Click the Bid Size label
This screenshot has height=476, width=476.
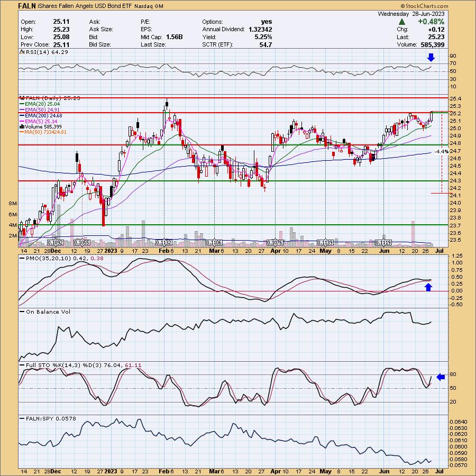[100, 44]
